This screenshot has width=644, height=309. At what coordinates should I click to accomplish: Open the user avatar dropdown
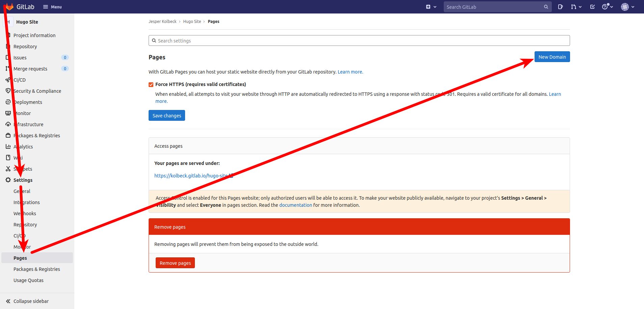(627, 7)
